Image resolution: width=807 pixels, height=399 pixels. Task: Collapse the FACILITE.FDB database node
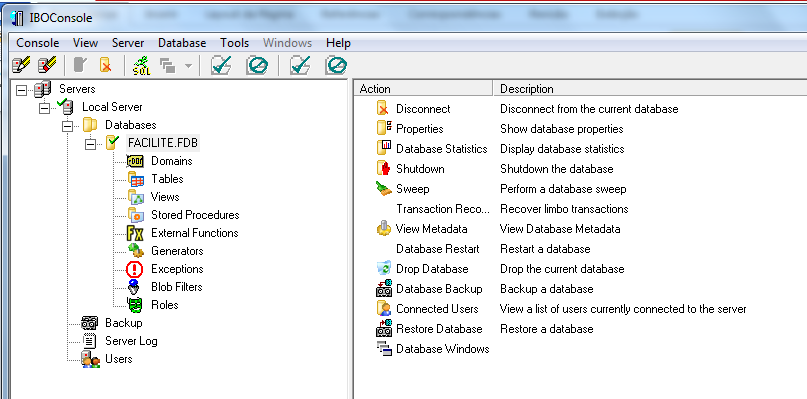(x=91, y=144)
